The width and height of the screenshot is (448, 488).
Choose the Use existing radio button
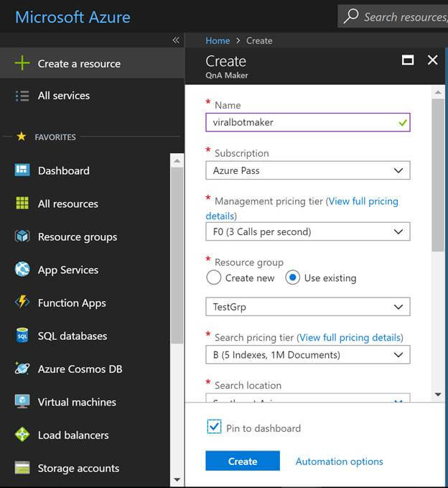292,277
